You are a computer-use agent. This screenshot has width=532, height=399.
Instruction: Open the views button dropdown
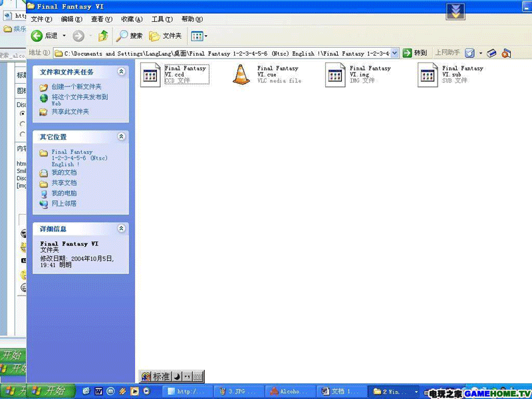[x=199, y=36]
